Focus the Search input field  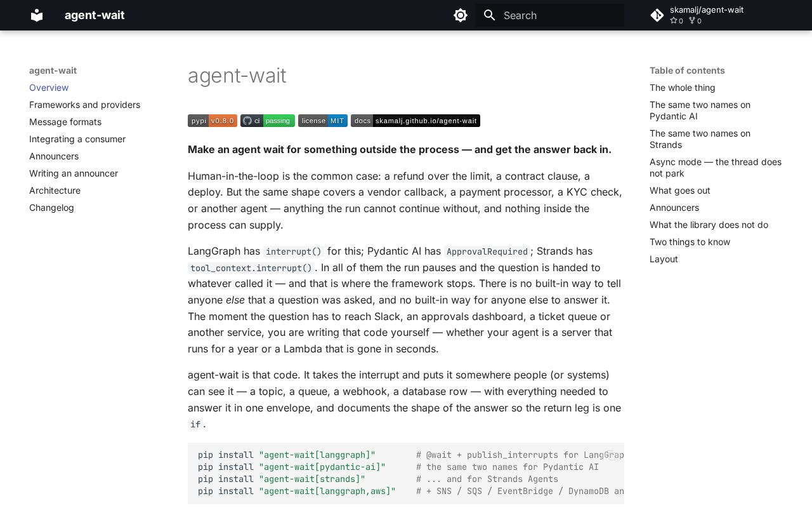click(x=550, y=15)
